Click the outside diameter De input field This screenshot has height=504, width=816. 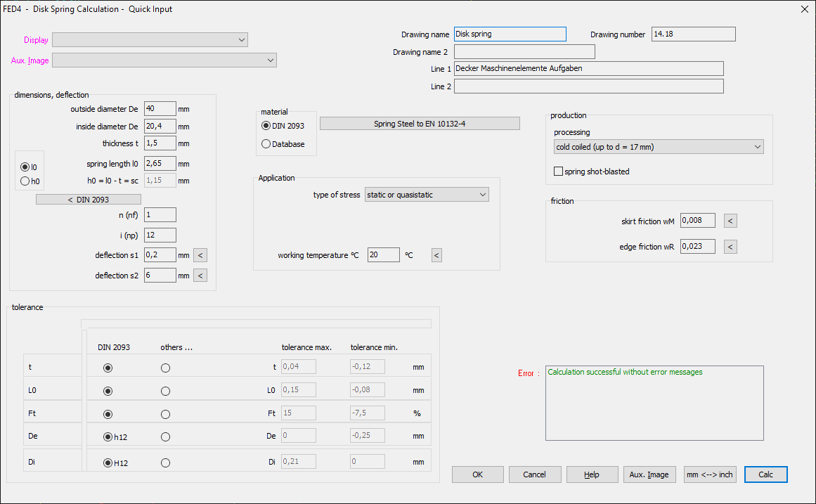point(160,109)
